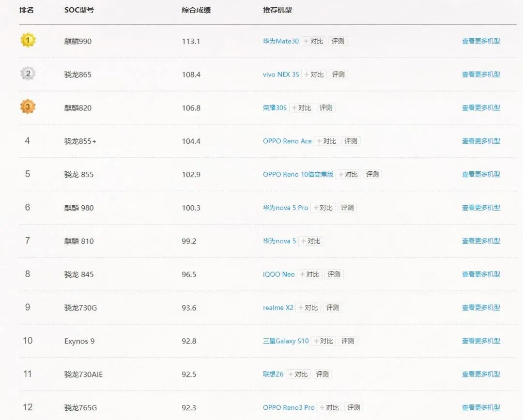523x420 pixels.
Task: Add 三星Galaxy S10 to 对比
Action: [x=323, y=341]
